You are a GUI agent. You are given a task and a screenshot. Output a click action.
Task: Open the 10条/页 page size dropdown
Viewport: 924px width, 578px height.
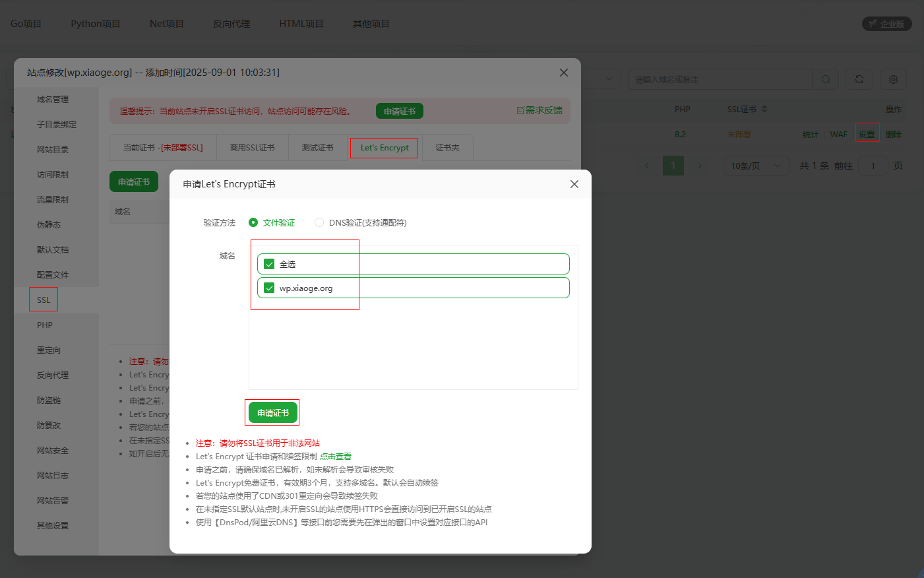coord(756,166)
